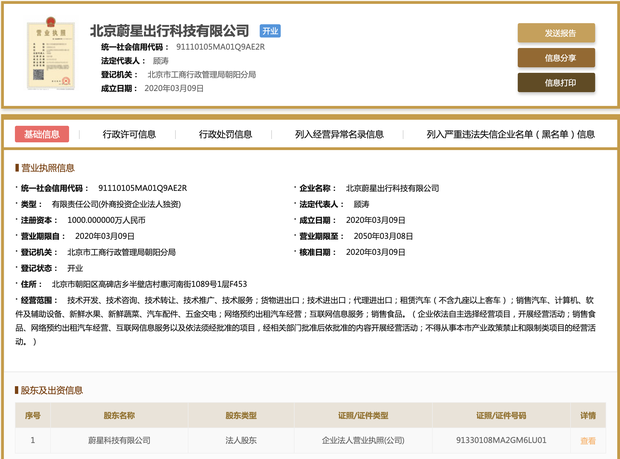This screenshot has height=459, width=620.
Task: Click the 序号 column header
Action: point(33,416)
